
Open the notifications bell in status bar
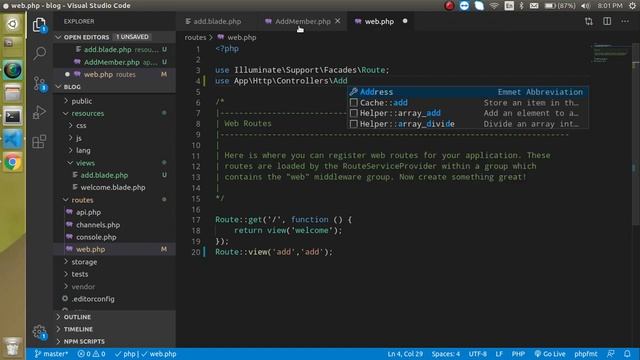coord(627,354)
